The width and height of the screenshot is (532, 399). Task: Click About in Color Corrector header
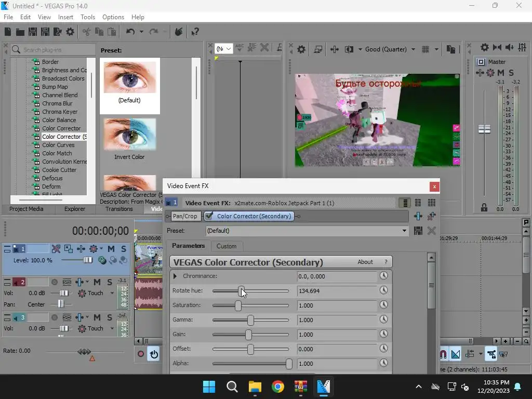coord(365,262)
